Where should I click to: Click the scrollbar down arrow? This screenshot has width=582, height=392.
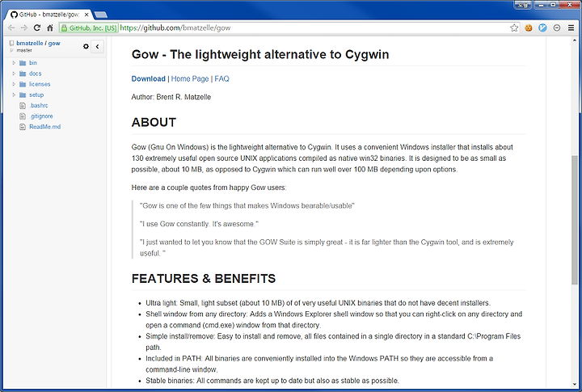pos(575,385)
